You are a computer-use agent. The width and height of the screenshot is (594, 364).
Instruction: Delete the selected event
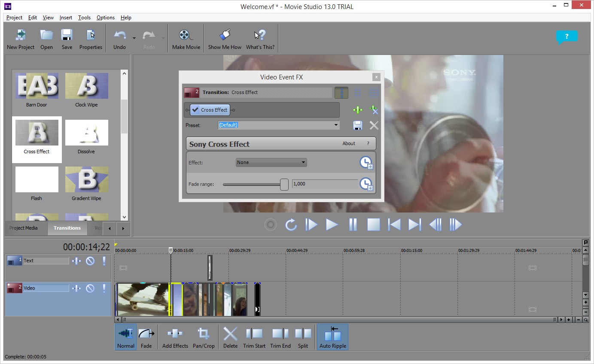(x=230, y=337)
